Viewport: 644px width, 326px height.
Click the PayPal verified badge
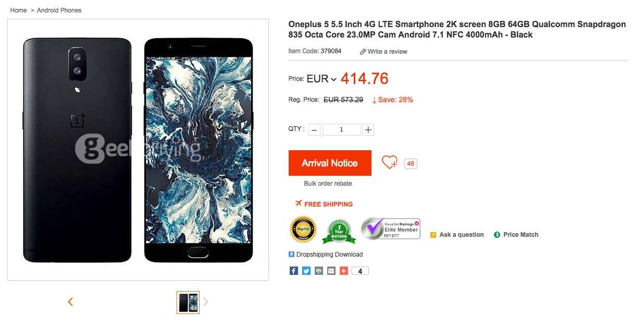coord(303,230)
